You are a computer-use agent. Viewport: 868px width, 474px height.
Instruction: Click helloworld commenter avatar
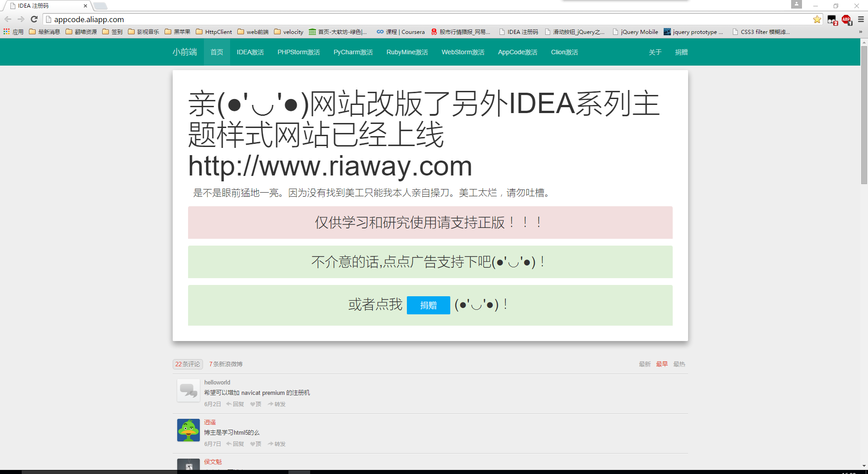(189, 390)
